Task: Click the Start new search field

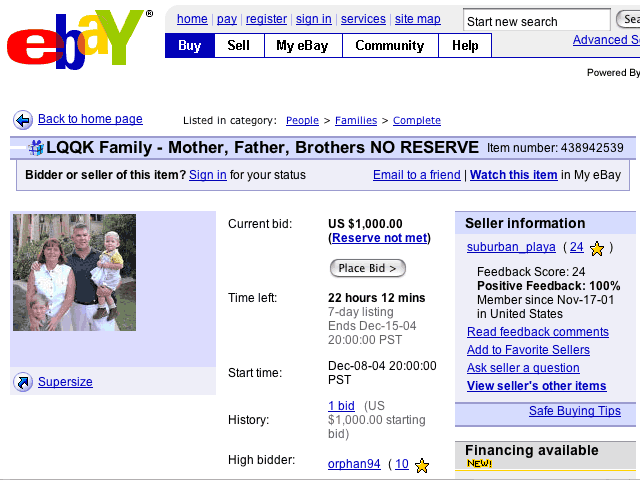Action: pos(536,21)
